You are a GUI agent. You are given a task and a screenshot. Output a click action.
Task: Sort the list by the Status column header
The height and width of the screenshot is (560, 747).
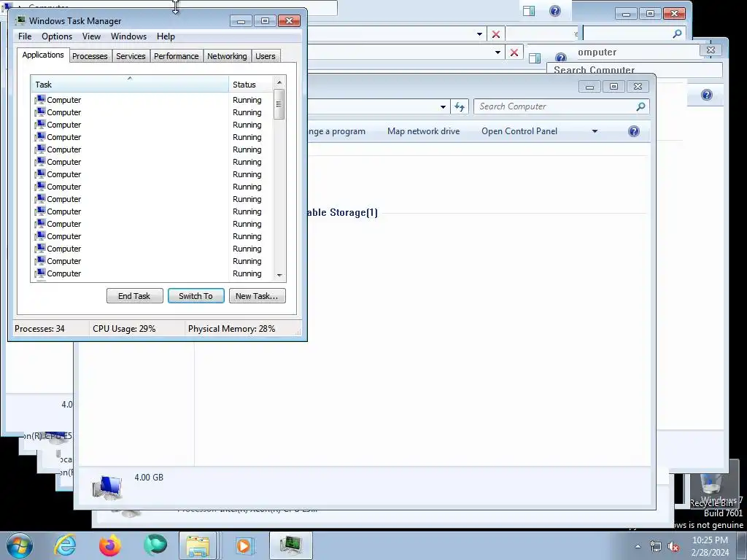(251, 85)
